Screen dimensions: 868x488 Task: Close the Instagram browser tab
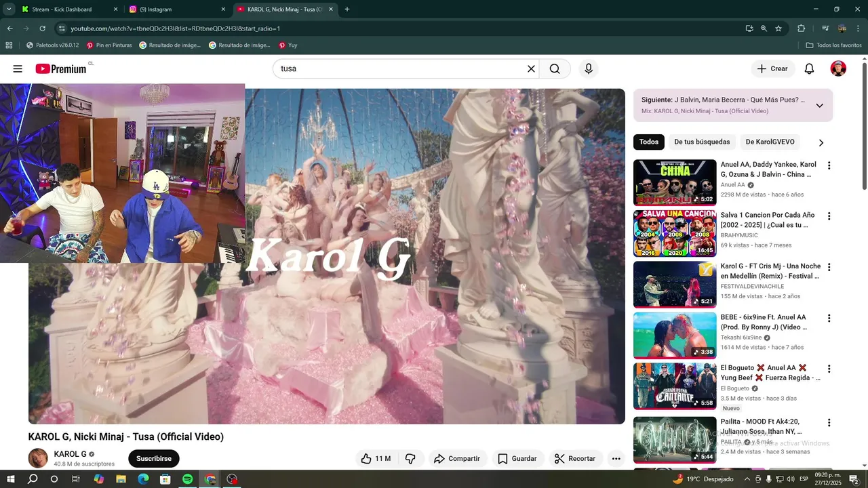point(223,9)
